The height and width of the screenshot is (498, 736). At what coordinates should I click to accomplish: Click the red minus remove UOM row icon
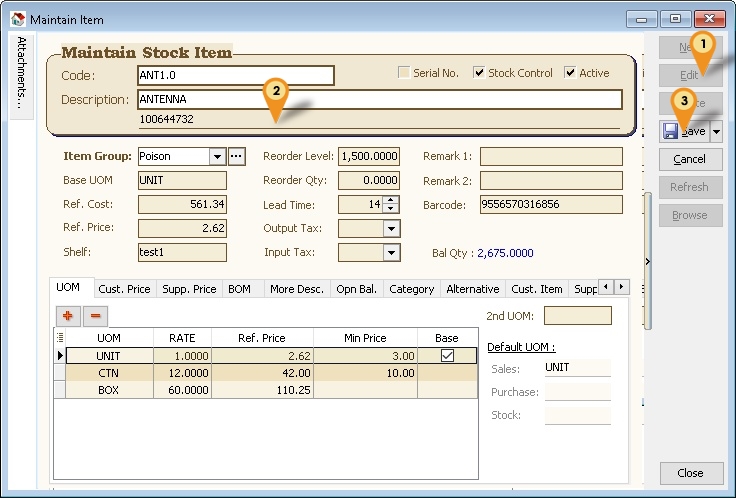[x=96, y=315]
